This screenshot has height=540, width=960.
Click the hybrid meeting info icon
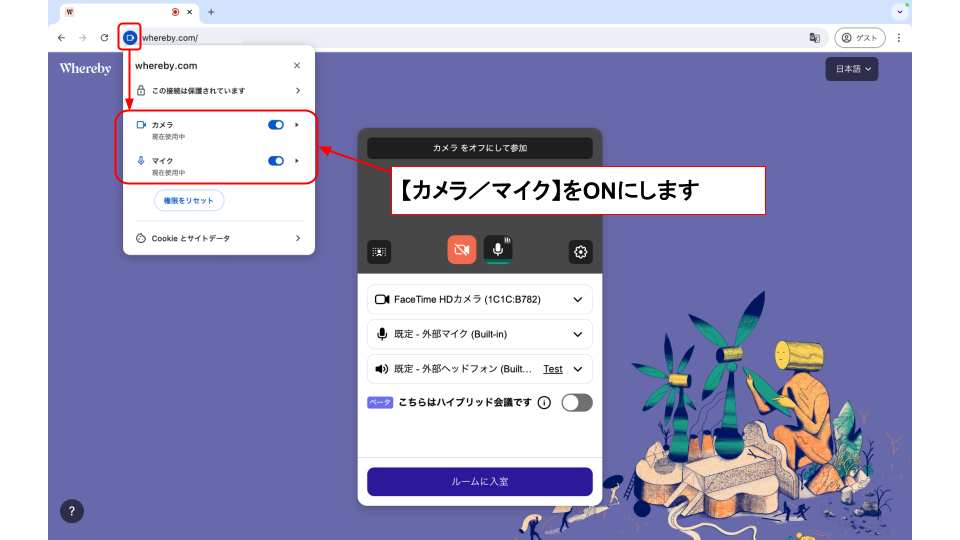[544, 403]
